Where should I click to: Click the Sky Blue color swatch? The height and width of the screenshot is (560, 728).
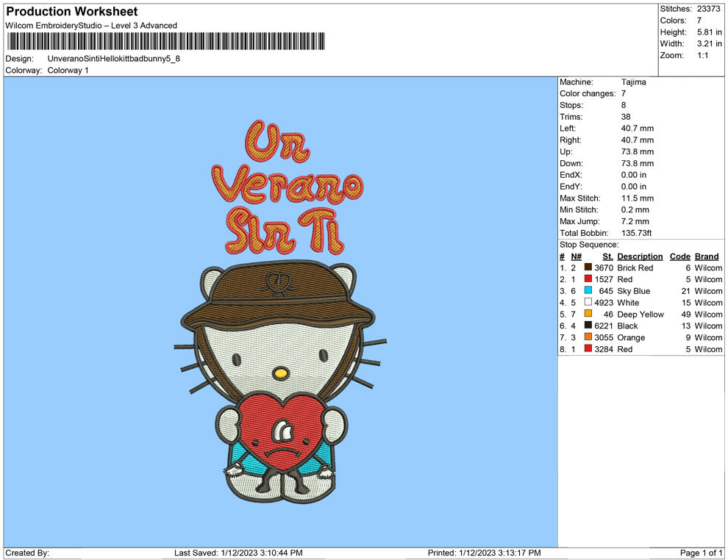(x=588, y=290)
